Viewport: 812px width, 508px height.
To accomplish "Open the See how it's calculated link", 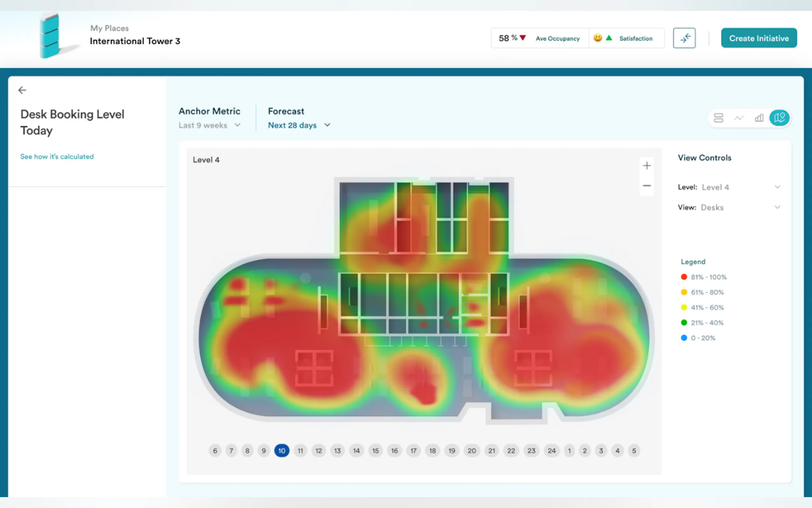I will click(x=57, y=156).
